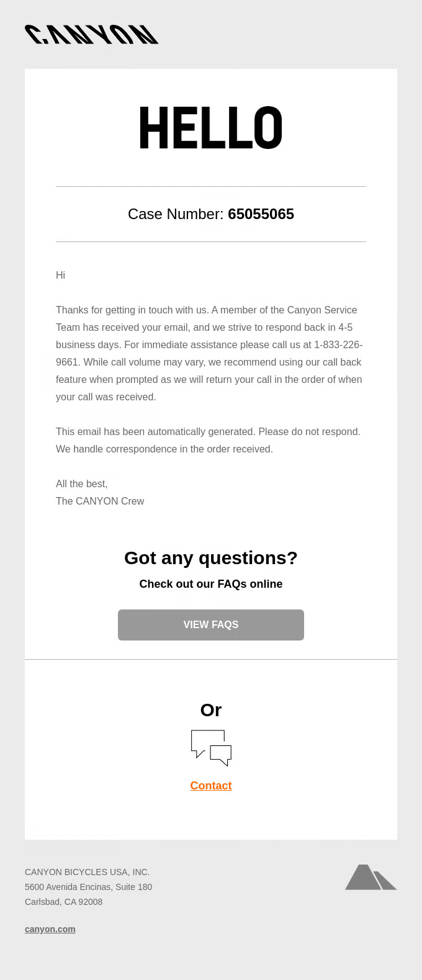Click the 5600 Avenida Encinas address line
The image size is (422, 980).
tap(89, 887)
